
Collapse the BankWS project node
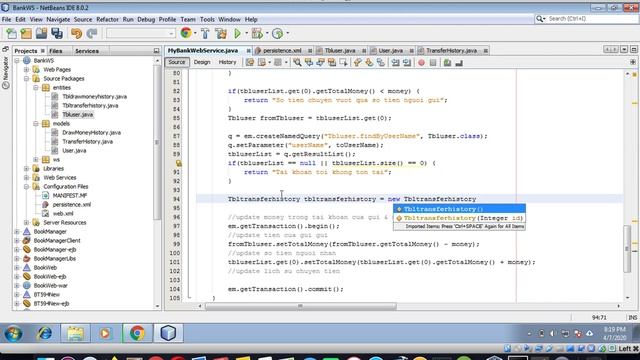coord(17,60)
